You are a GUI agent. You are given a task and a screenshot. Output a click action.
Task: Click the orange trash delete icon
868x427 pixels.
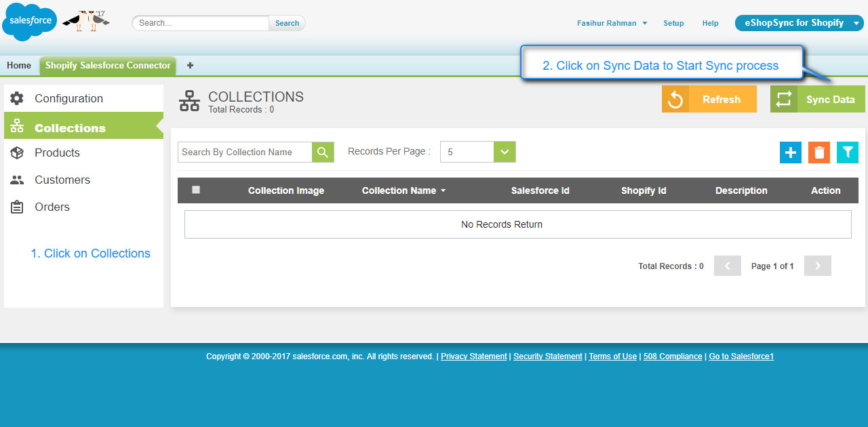pyautogui.click(x=819, y=152)
